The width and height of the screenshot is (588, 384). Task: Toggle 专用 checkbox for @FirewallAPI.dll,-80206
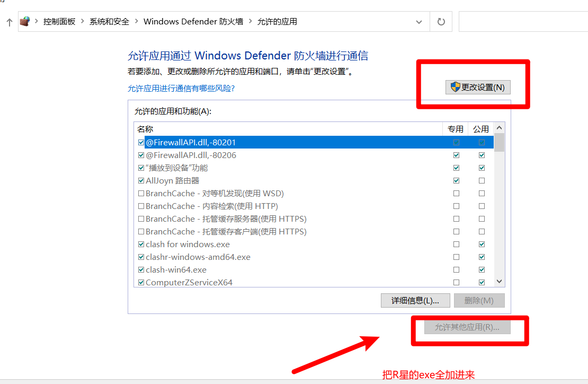coord(457,155)
